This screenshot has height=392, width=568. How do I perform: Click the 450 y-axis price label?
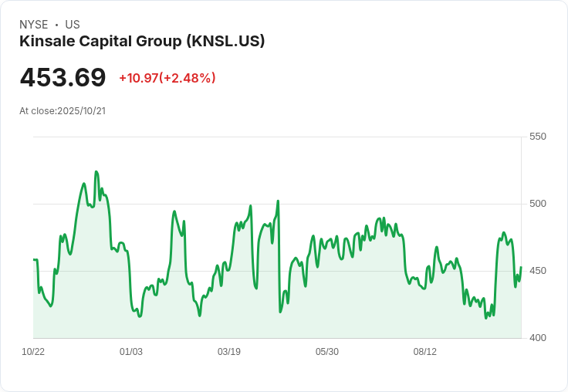coord(538,271)
